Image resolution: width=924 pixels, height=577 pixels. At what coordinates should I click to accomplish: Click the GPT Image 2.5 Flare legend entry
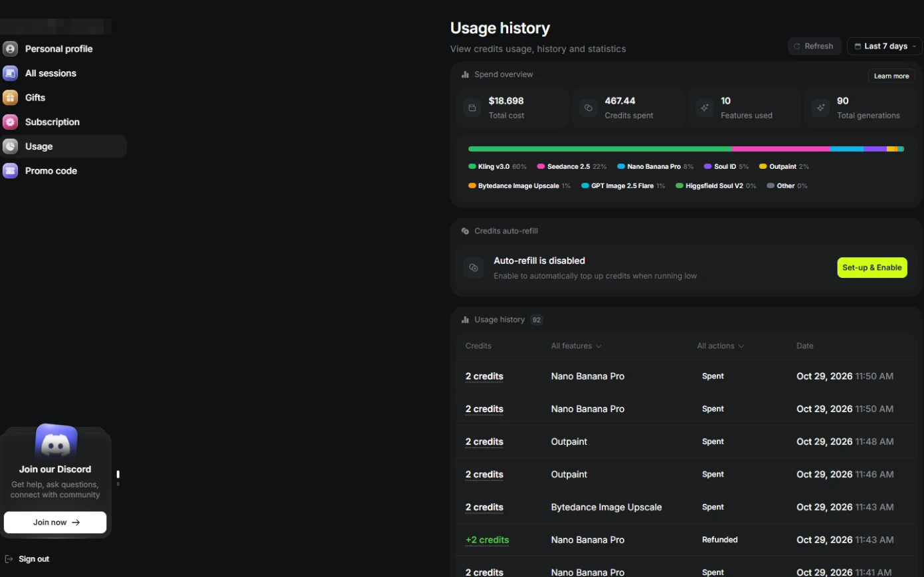point(623,185)
